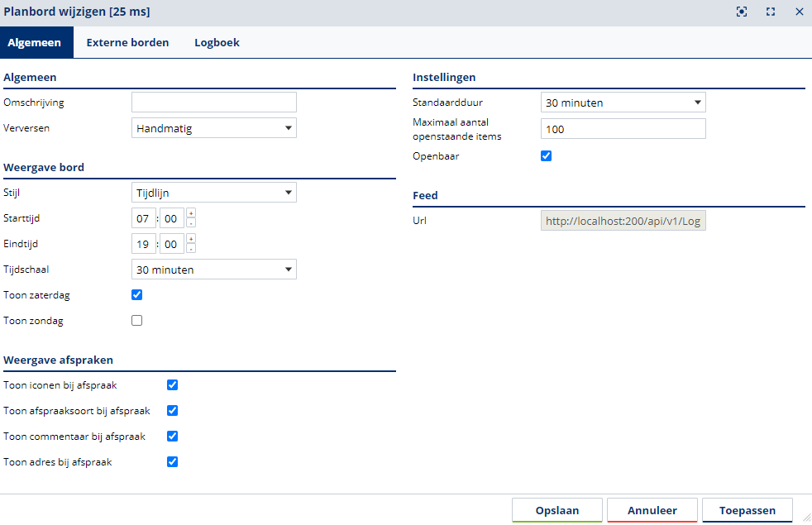Switch to the Externe borden tab
The width and height of the screenshot is (812, 525).
(x=127, y=42)
